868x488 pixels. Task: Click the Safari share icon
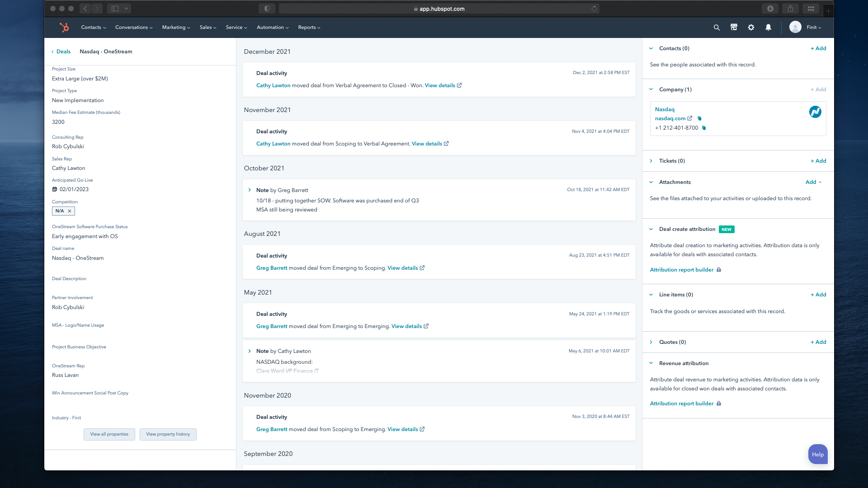tap(791, 9)
